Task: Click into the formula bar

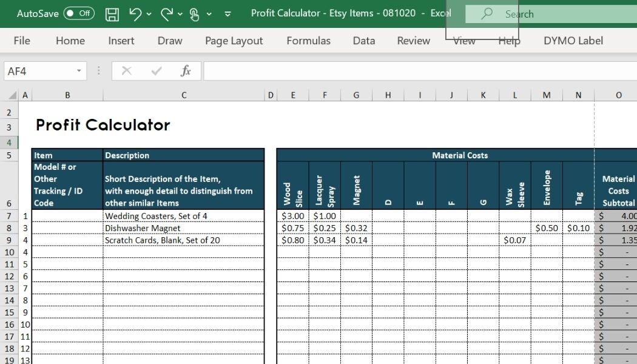Action: (x=420, y=71)
